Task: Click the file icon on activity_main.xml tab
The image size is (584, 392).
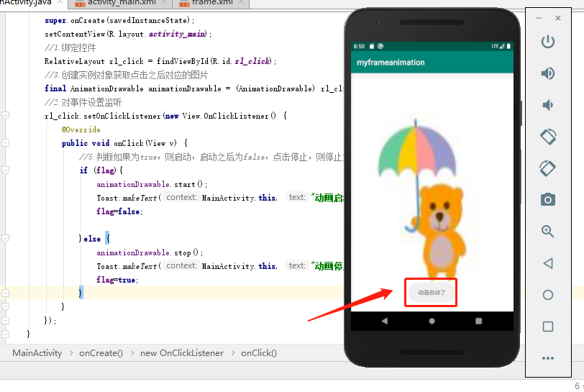Action: coord(80,4)
